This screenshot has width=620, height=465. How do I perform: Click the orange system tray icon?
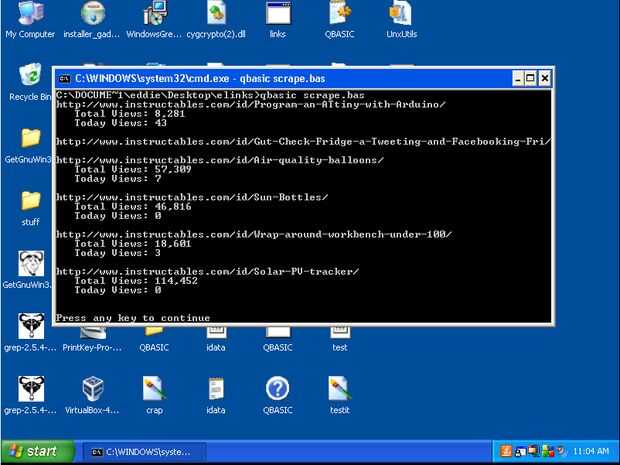[505, 451]
